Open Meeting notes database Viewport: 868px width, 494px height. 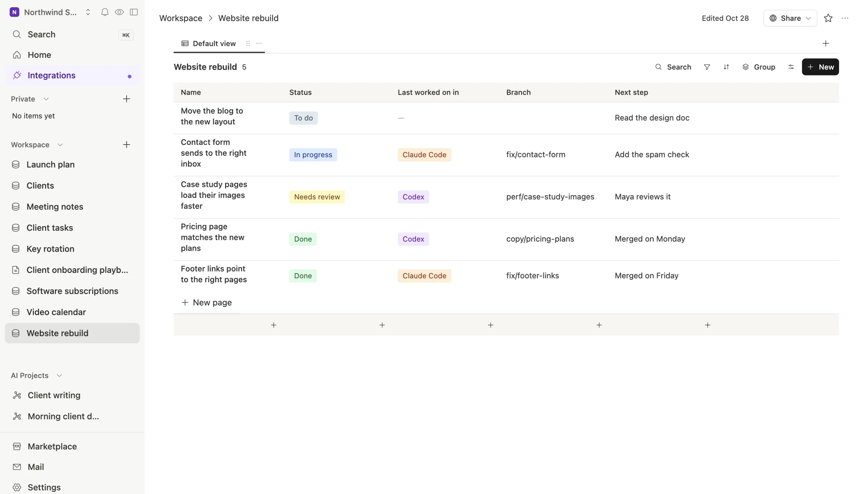coord(72,207)
